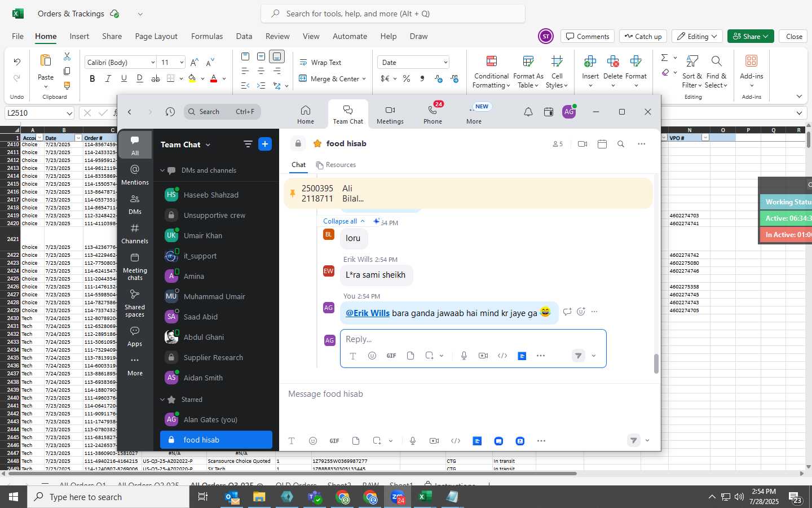Screen dimensions: 812x508
Task: Open Apps in Zoom sidebar
Action: [x=135, y=336]
